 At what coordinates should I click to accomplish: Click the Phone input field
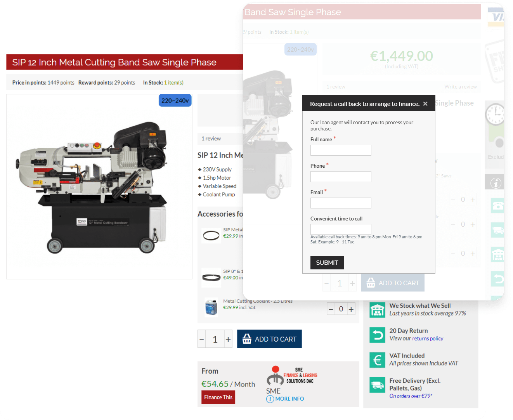(341, 177)
